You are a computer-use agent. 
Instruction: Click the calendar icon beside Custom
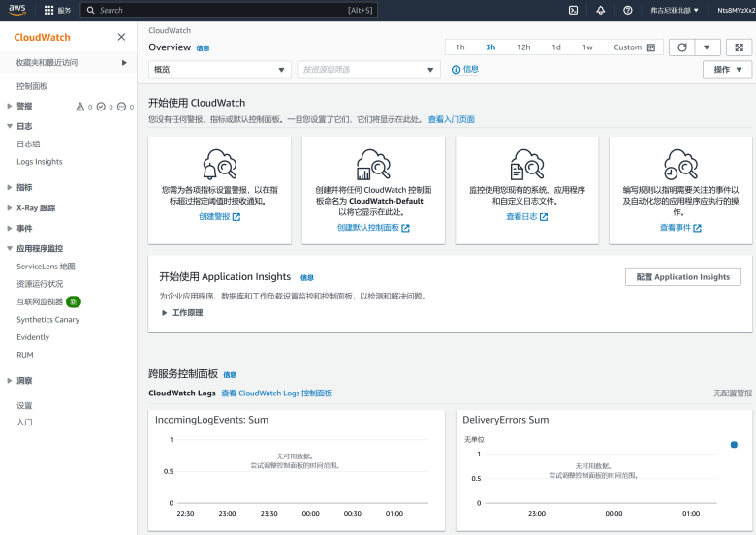pyautogui.click(x=651, y=47)
